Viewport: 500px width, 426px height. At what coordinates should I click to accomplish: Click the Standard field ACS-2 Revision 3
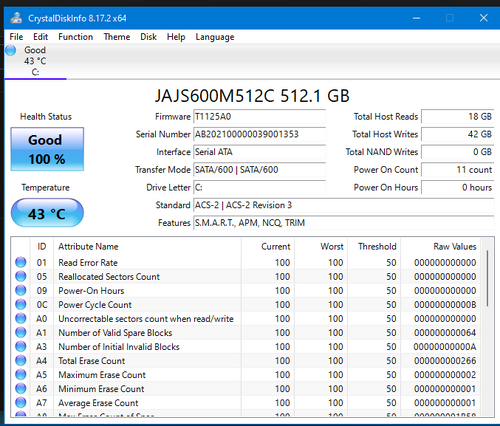click(x=344, y=205)
